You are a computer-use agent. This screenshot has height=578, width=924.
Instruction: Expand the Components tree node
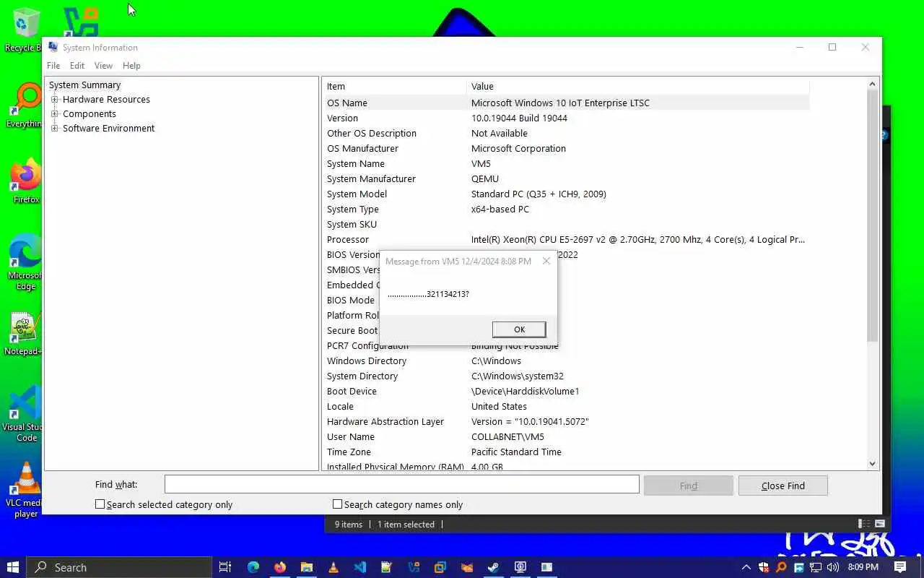(x=54, y=114)
